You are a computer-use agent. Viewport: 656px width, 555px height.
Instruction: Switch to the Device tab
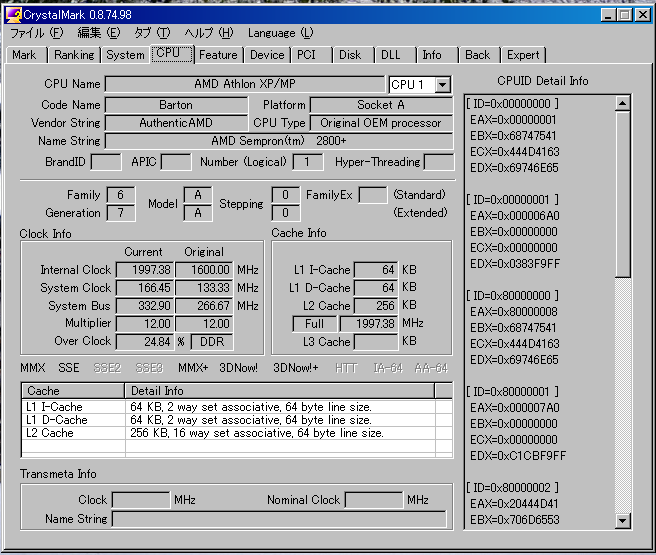coord(267,55)
